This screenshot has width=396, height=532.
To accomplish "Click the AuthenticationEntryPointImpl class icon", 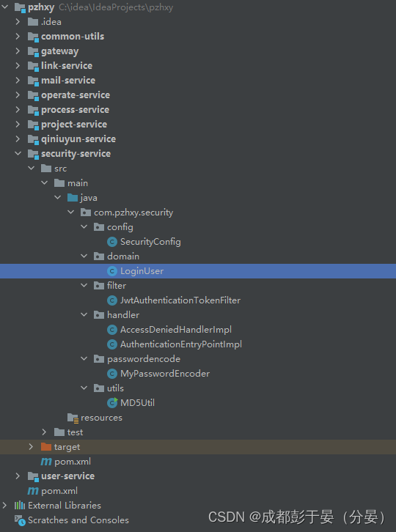I will [112, 344].
